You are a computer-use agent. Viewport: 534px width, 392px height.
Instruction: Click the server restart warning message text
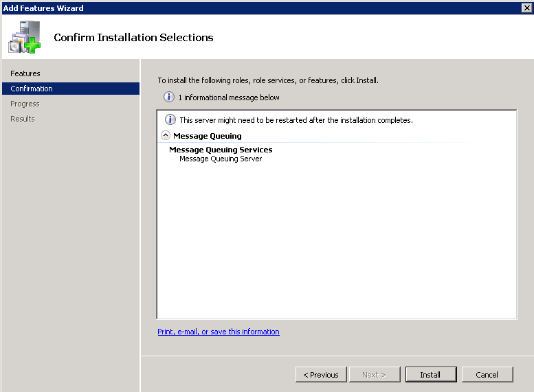pos(296,120)
